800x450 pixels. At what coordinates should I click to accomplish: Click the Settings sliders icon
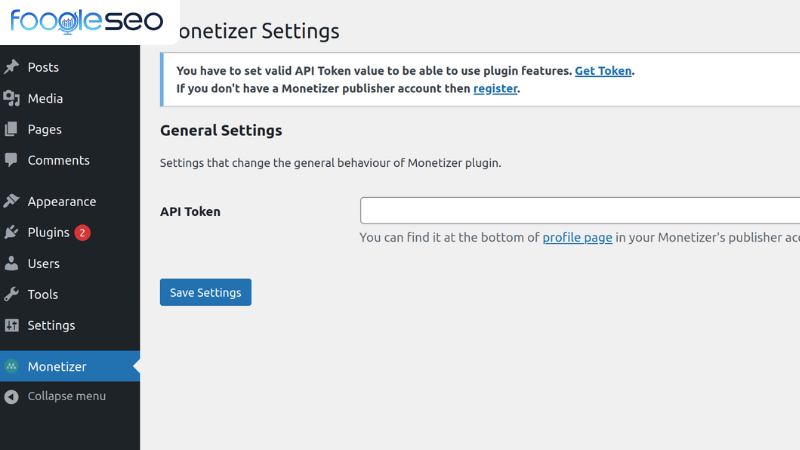coord(12,325)
